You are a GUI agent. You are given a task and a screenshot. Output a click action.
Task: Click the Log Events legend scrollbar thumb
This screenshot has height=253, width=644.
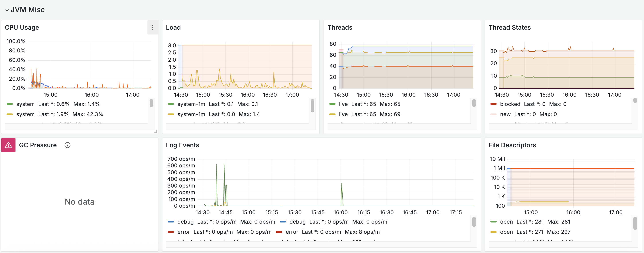tap(474, 222)
